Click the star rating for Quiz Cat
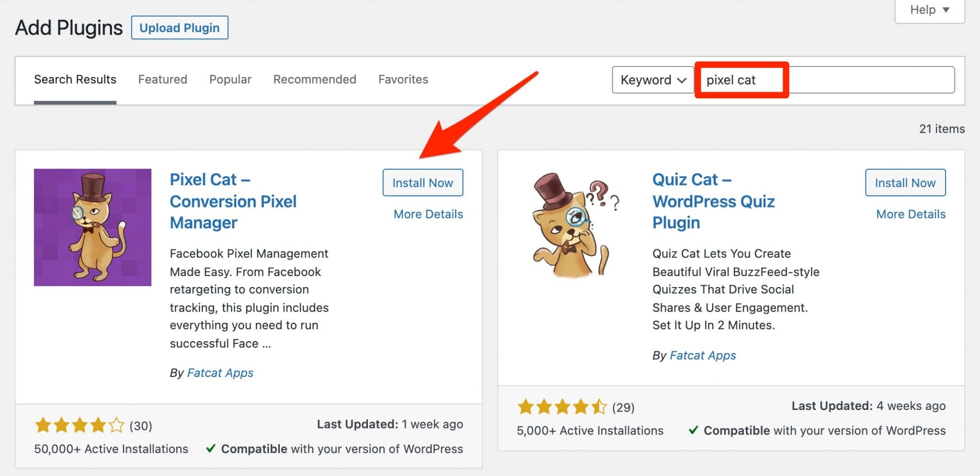 [x=562, y=407]
